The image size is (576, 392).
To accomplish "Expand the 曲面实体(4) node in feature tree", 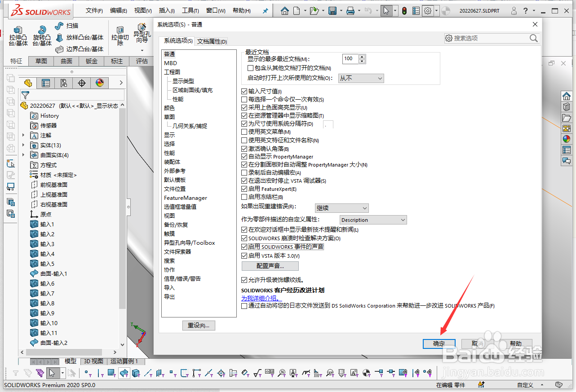I will click(x=23, y=155).
